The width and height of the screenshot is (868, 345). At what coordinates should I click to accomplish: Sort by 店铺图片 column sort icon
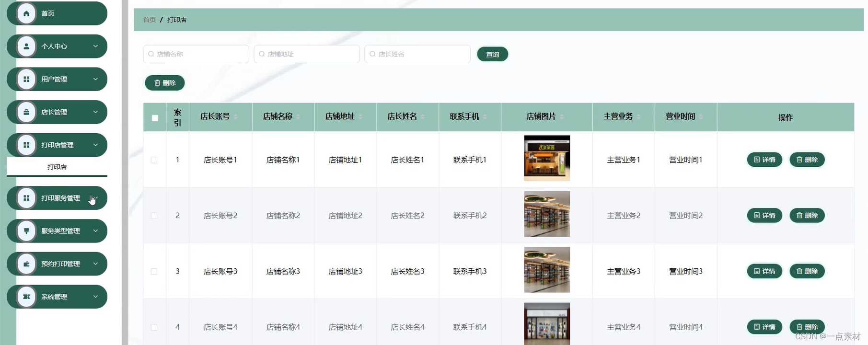(x=562, y=117)
